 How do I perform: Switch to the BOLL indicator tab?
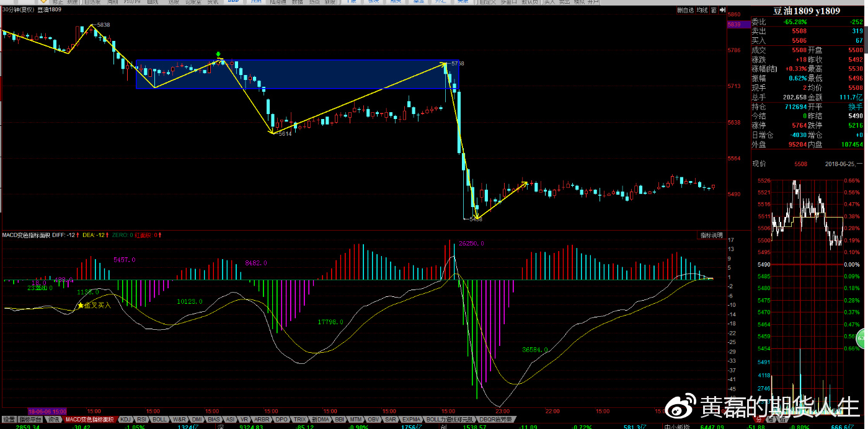(159, 420)
